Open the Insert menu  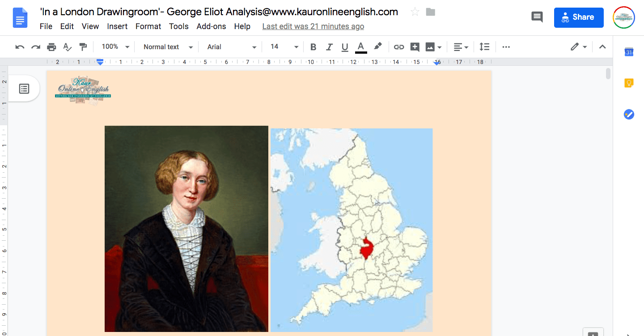click(117, 26)
